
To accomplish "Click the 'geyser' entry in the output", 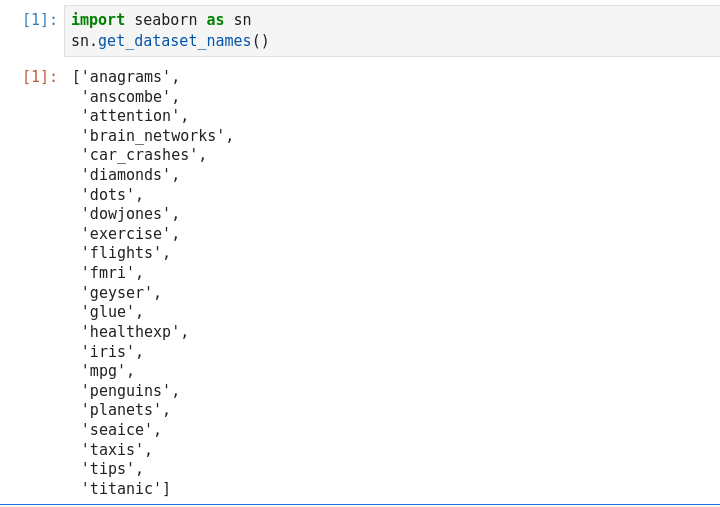I will (116, 293).
